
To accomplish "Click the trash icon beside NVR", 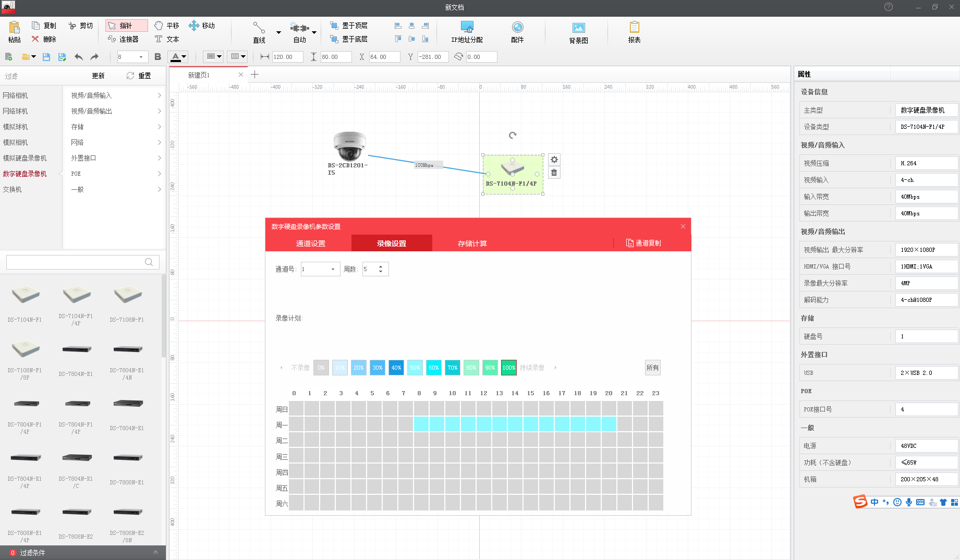I will (554, 173).
